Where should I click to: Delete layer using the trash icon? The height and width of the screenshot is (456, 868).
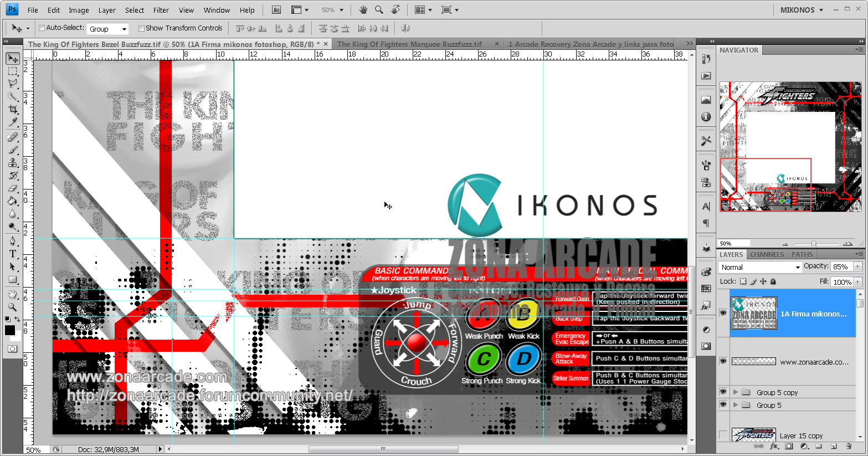coord(849,446)
